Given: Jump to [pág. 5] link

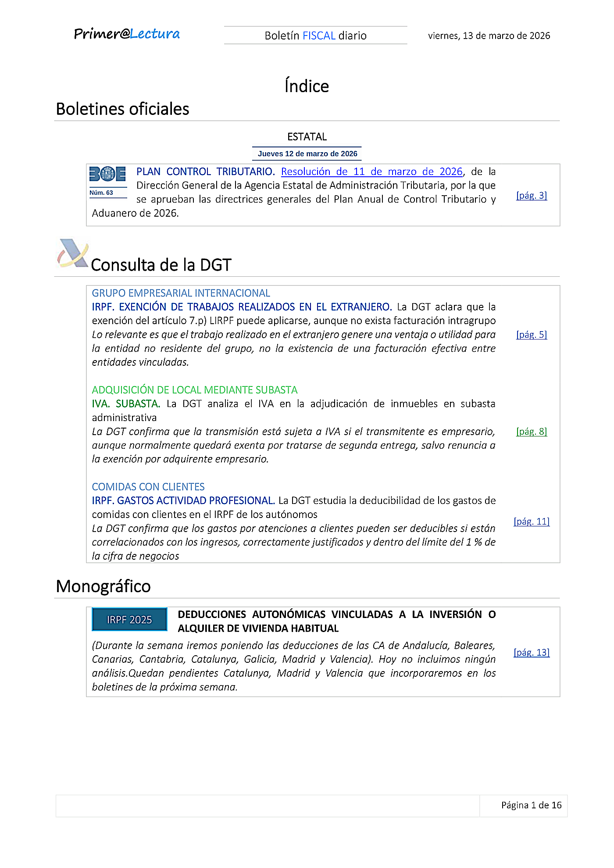Looking at the screenshot, I should [x=531, y=335].
